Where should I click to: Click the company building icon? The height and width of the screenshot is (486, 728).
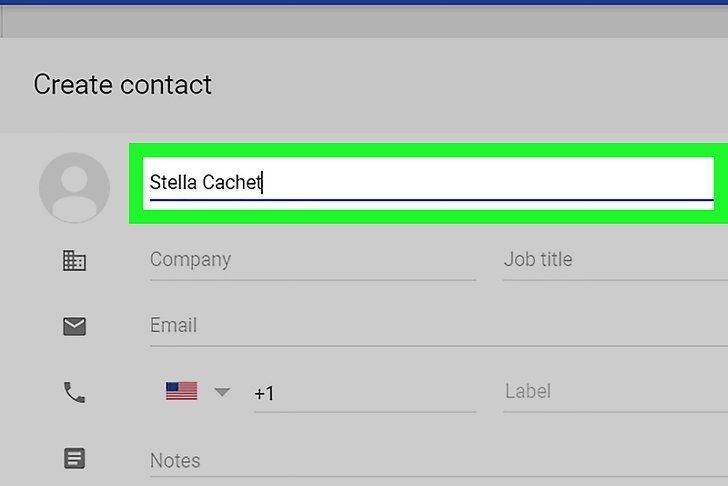[x=74, y=261]
